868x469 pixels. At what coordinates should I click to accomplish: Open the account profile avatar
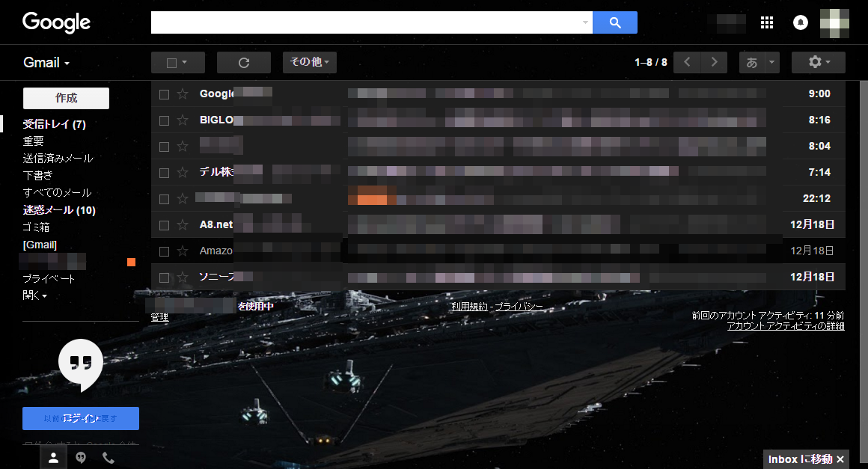click(834, 23)
